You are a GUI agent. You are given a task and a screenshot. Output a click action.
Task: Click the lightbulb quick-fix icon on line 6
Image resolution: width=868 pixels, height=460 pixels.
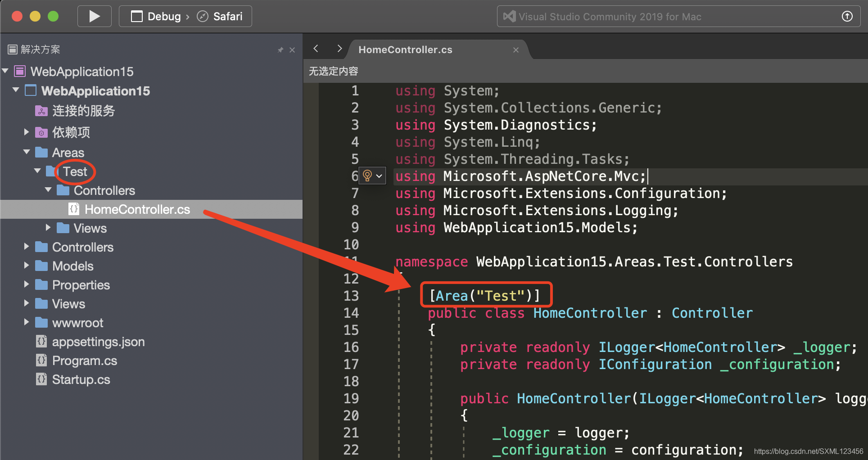[x=367, y=176]
